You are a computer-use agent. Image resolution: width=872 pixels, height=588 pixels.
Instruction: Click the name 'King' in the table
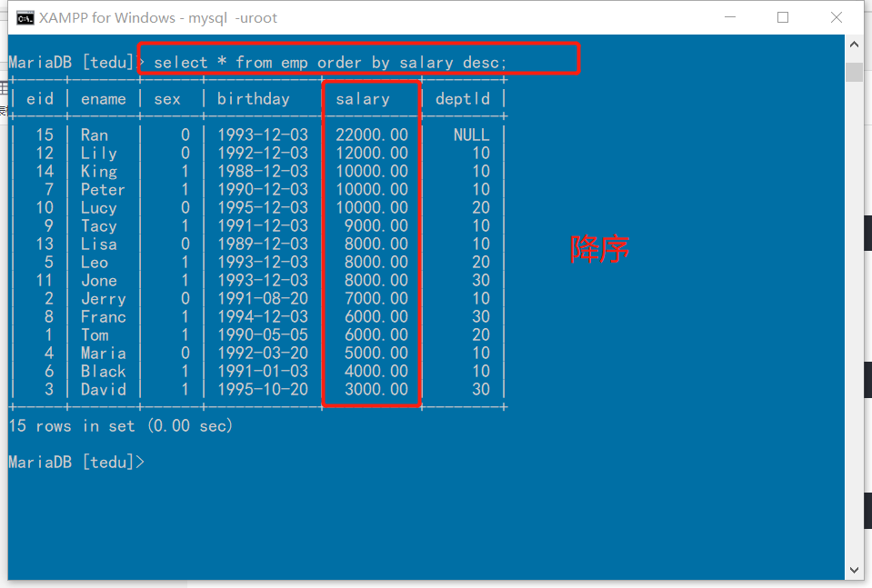99,171
